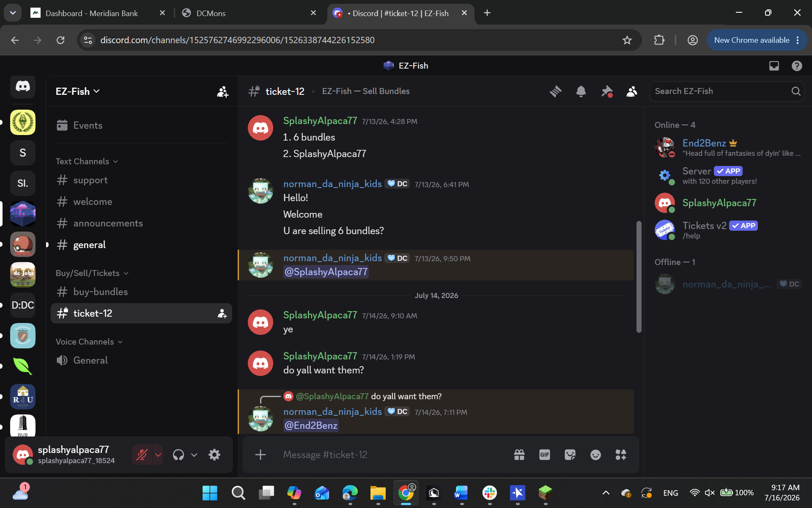Open the sticker picker
The width and height of the screenshot is (812, 508).
click(x=570, y=455)
